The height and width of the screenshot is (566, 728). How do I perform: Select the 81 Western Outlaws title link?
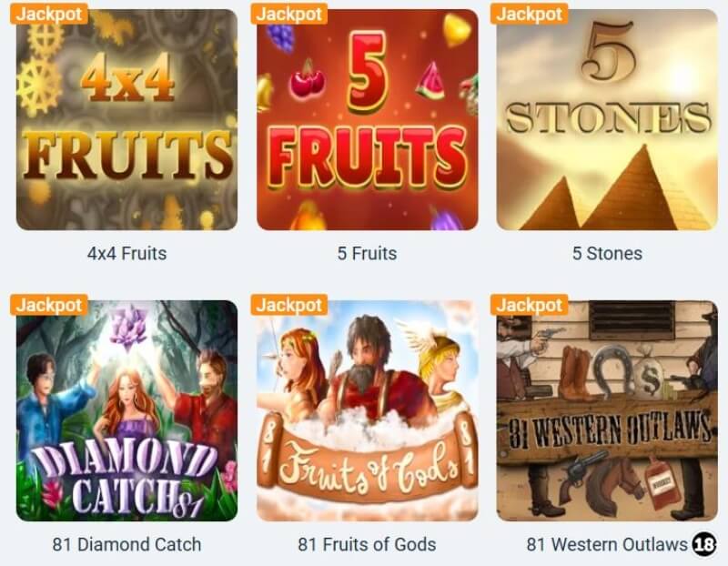pyautogui.click(x=607, y=544)
